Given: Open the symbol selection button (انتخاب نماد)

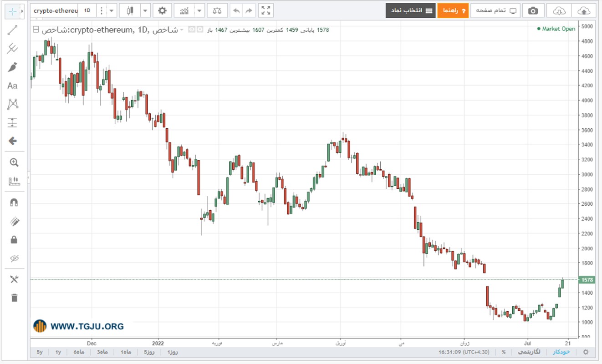Looking at the screenshot, I should [411, 10].
